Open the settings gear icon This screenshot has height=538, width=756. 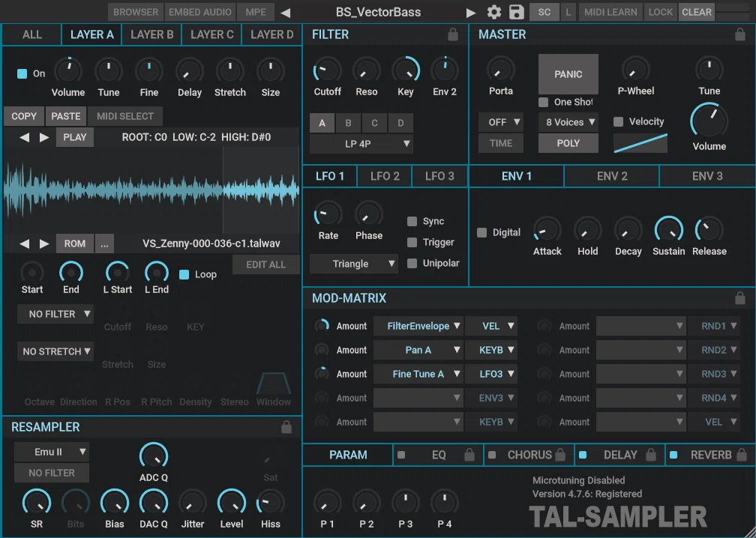pos(493,12)
